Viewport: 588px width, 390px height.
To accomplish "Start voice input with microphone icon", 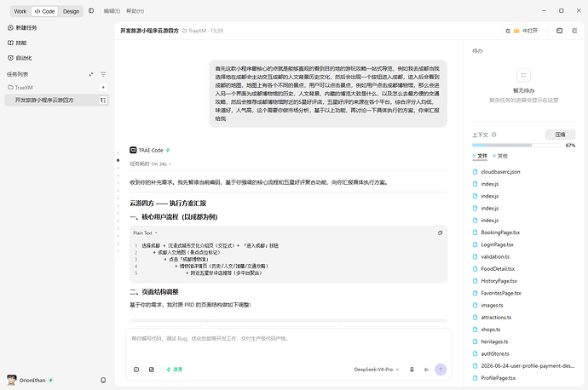I will 412,370.
